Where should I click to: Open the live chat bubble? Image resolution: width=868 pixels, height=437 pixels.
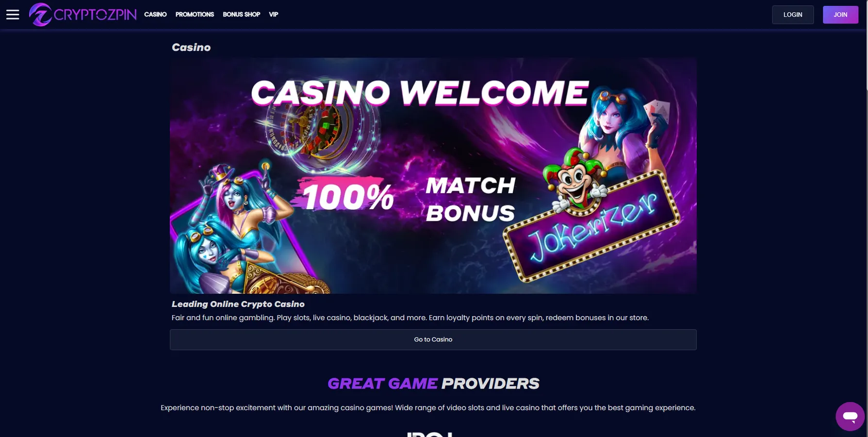point(850,416)
